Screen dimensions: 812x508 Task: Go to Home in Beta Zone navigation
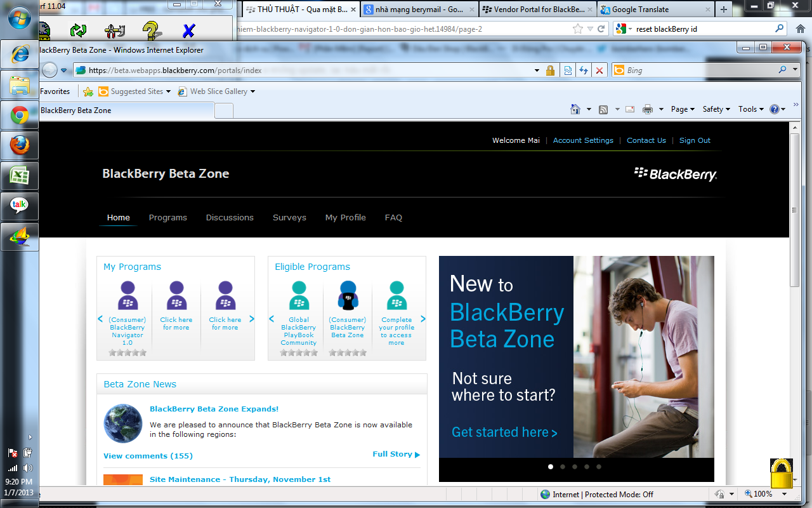point(118,217)
